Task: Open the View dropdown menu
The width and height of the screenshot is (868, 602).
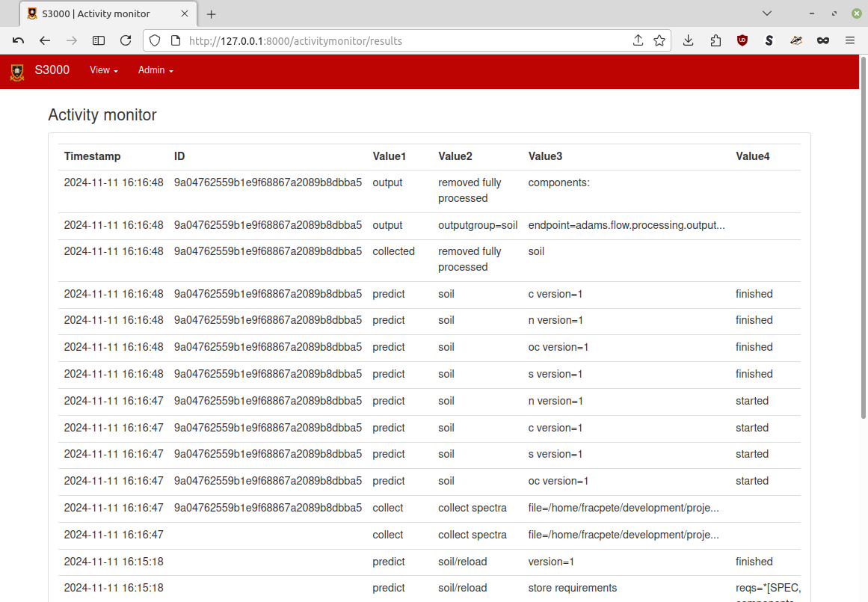Action: 103,70
